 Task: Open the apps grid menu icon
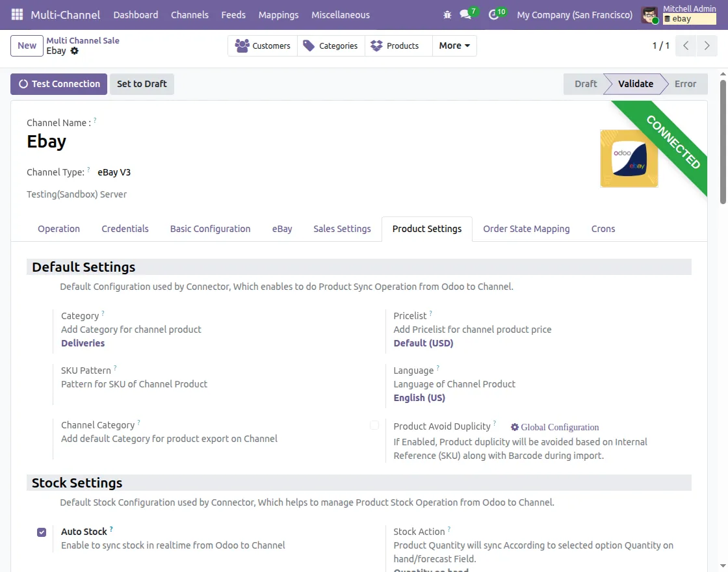(x=17, y=15)
